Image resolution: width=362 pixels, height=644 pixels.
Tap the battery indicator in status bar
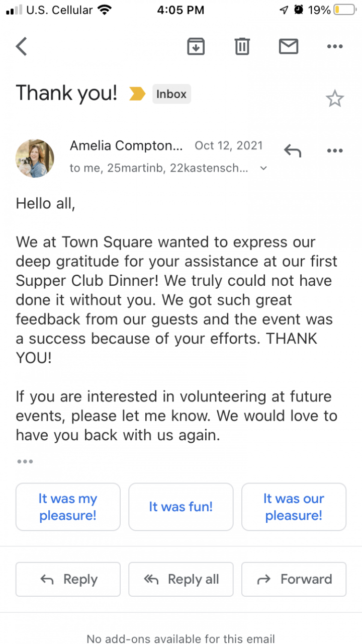[344, 10]
